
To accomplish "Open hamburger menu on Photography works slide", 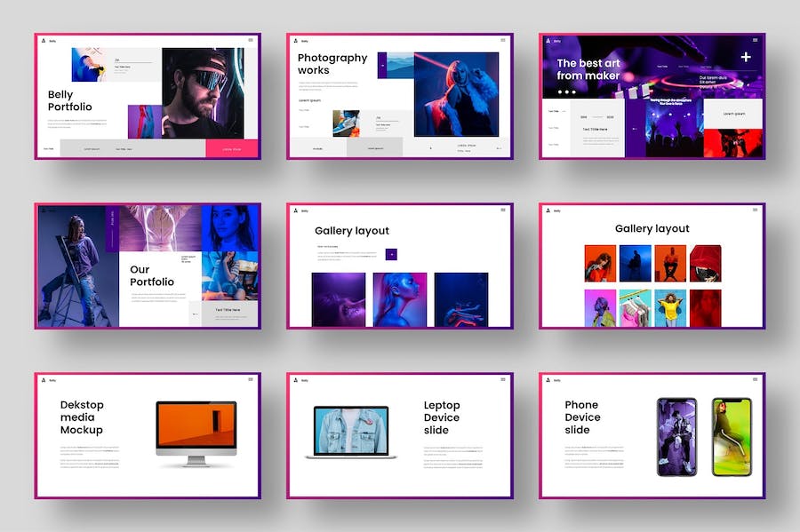I will click(x=502, y=41).
